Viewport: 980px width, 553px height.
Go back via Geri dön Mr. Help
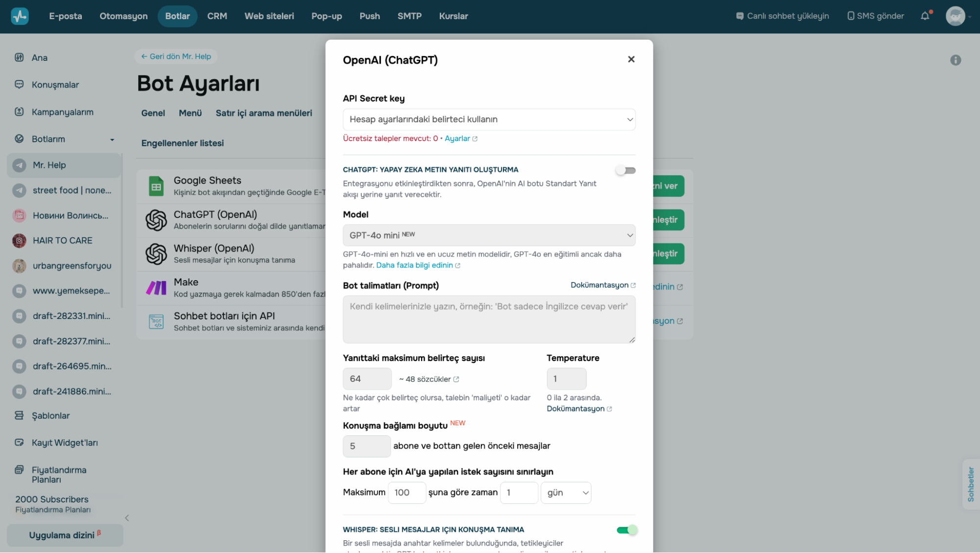point(176,56)
